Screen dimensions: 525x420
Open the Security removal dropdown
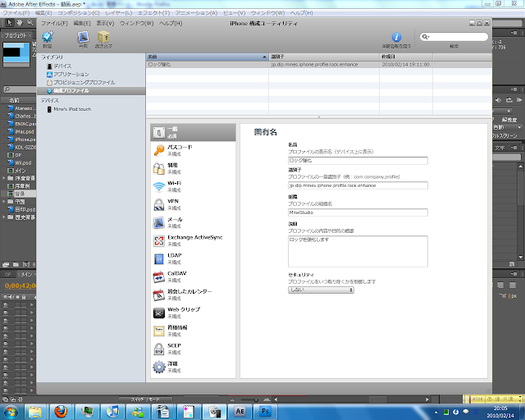click(x=321, y=290)
